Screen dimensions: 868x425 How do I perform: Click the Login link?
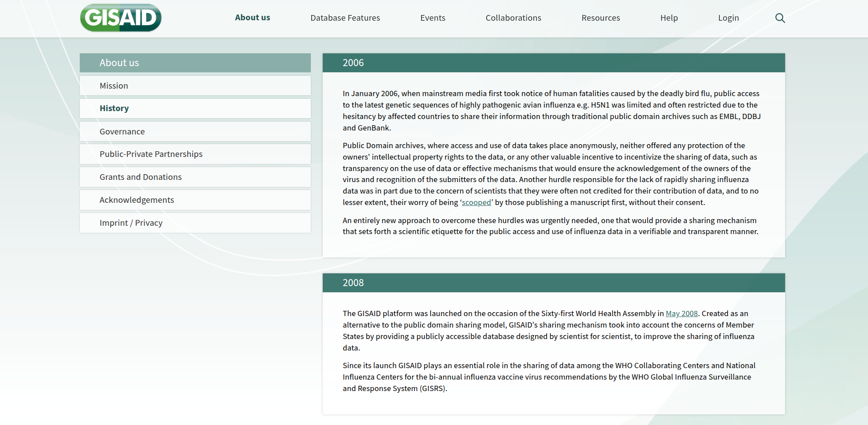[729, 18]
